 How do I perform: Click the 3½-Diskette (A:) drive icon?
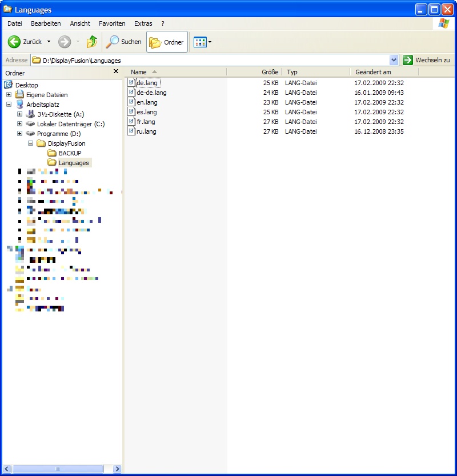pyautogui.click(x=30, y=114)
